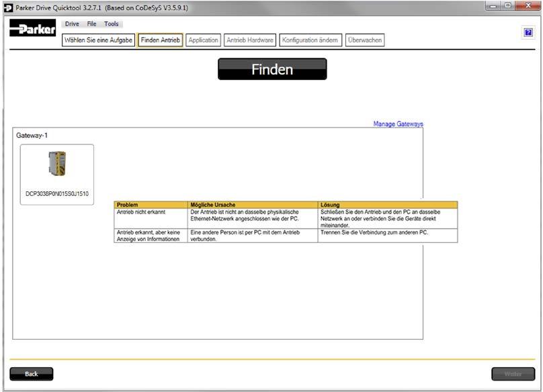Maximize the Parker Drive Quicktool window
Screen dimensions: 543x392
click(x=507, y=5)
